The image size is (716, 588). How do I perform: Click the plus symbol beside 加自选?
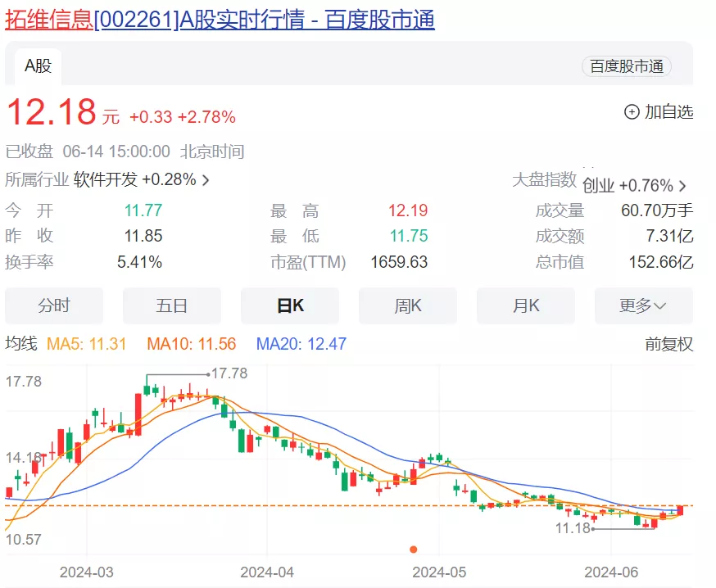click(x=630, y=112)
